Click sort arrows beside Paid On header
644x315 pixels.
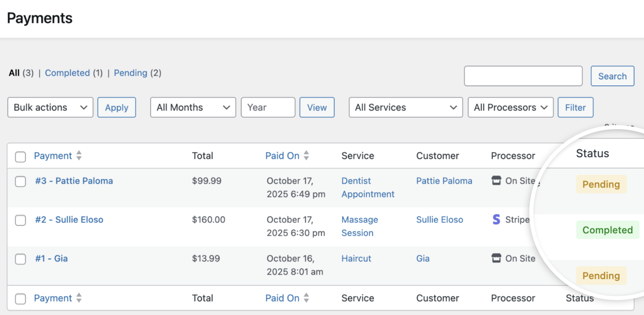(x=306, y=156)
